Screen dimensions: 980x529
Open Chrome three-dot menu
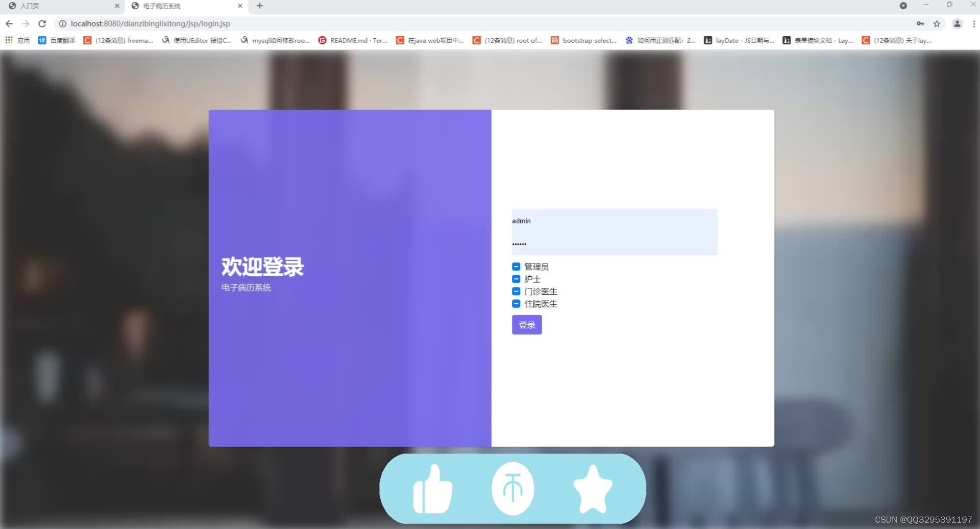pyautogui.click(x=974, y=24)
